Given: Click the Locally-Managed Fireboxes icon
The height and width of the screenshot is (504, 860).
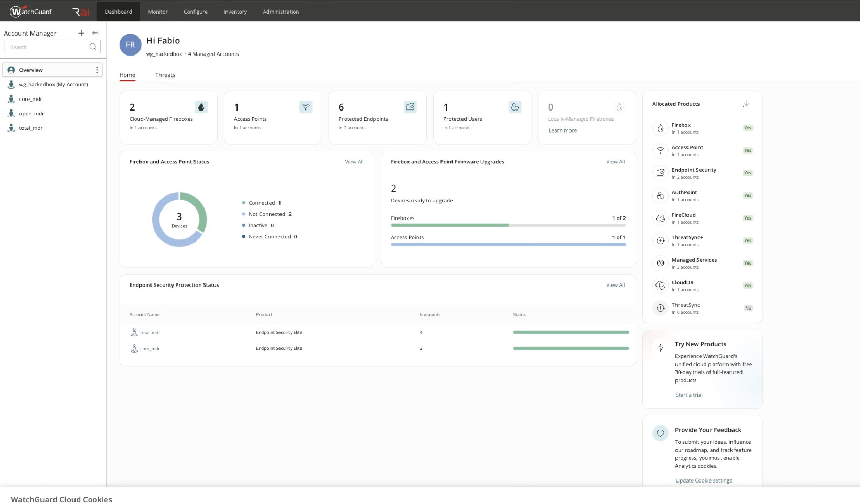Looking at the screenshot, I should coord(619,107).
